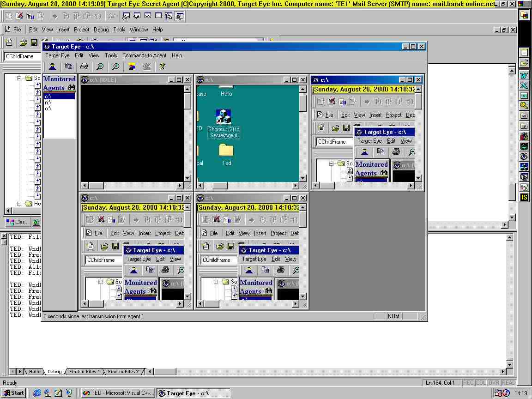Click the yellow IS icon on shortcut bar
The height and width of the screenshot is (399, 532).
click(524, 197)
